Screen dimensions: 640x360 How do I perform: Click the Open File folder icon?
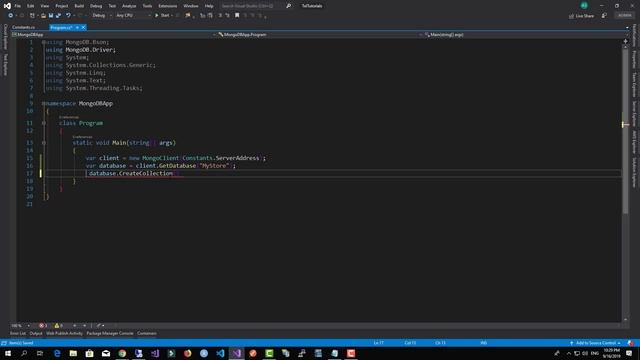(43, 16)
